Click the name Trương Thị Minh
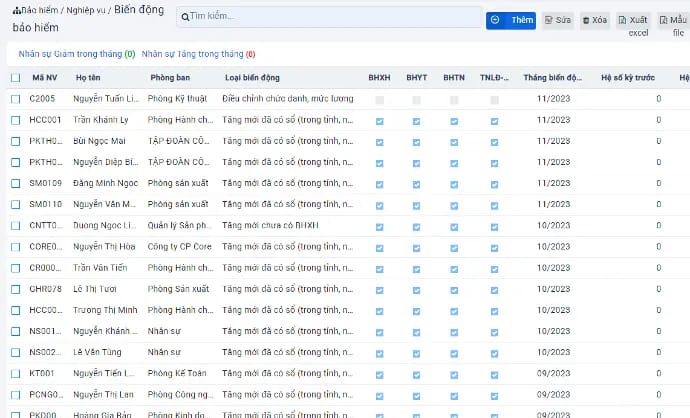The image size is (690, 418). tap(105, 310)
